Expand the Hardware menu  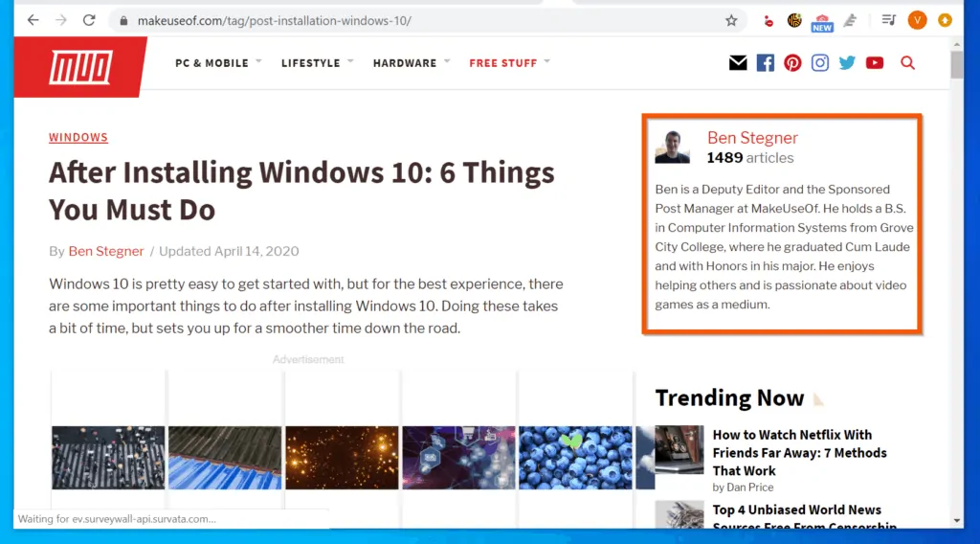(412, 63)
